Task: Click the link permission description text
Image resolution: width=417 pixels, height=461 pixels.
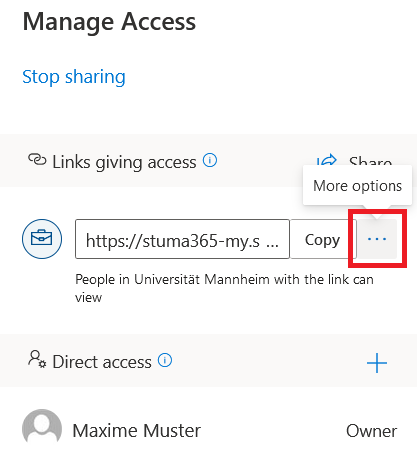Action: tap(224, 288)
